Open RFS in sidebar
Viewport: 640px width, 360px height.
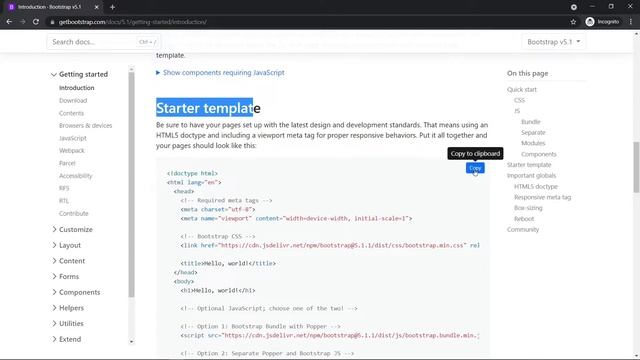point(64,188)
